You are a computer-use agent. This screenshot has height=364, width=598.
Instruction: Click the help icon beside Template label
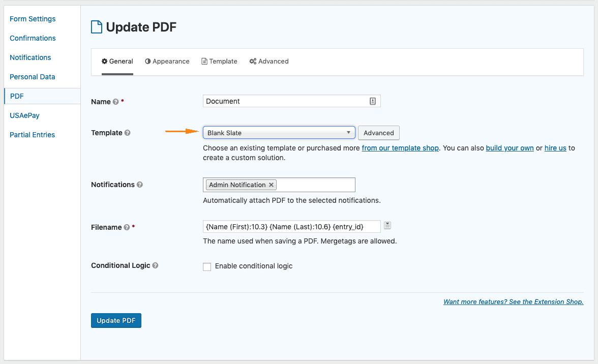coord(127,133)
